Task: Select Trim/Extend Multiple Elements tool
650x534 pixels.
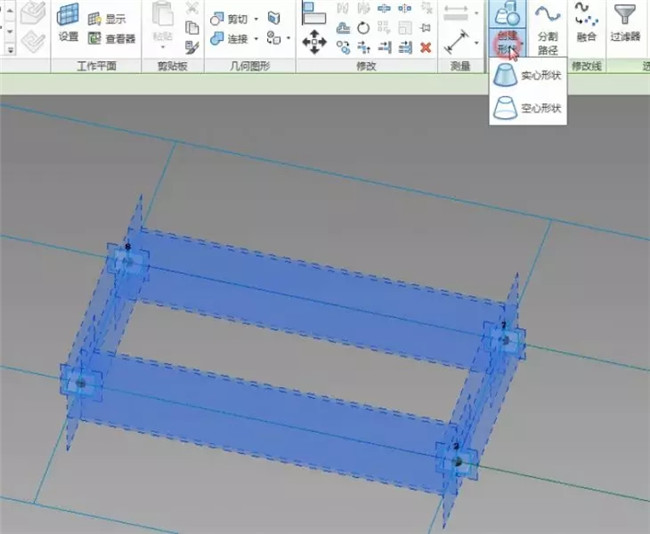Action: 405,48
